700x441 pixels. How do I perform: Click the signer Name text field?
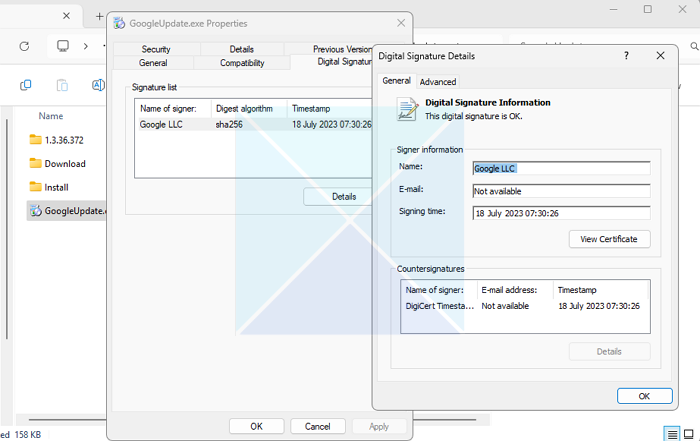click(561, 168)
